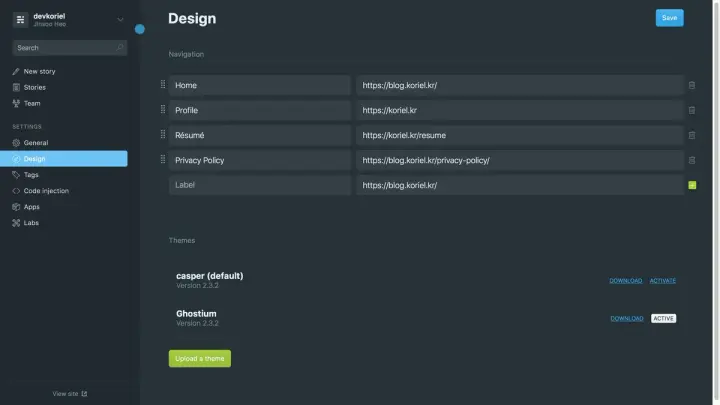Click the General gear icon
The width and height of the screenshot is (720, 405).
[16, 143]
